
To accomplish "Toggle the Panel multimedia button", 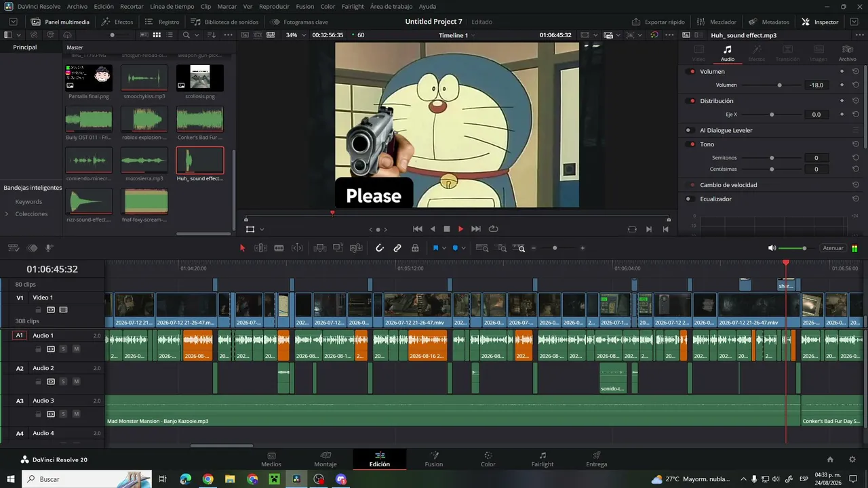I will [60, 22].
